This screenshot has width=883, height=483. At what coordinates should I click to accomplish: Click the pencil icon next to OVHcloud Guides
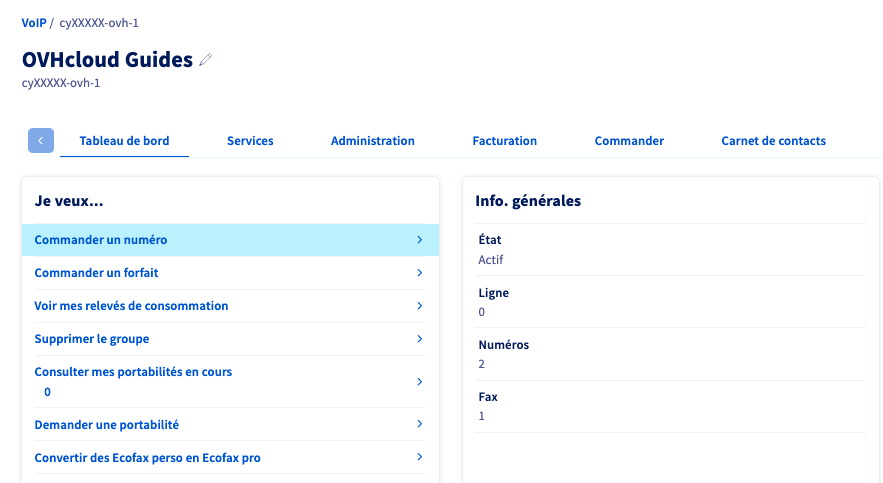206,60
